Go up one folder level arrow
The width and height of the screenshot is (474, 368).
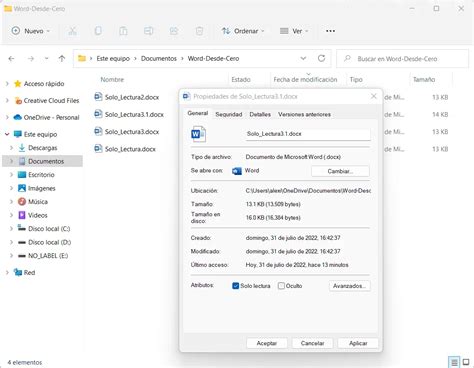tap(62, 59)
